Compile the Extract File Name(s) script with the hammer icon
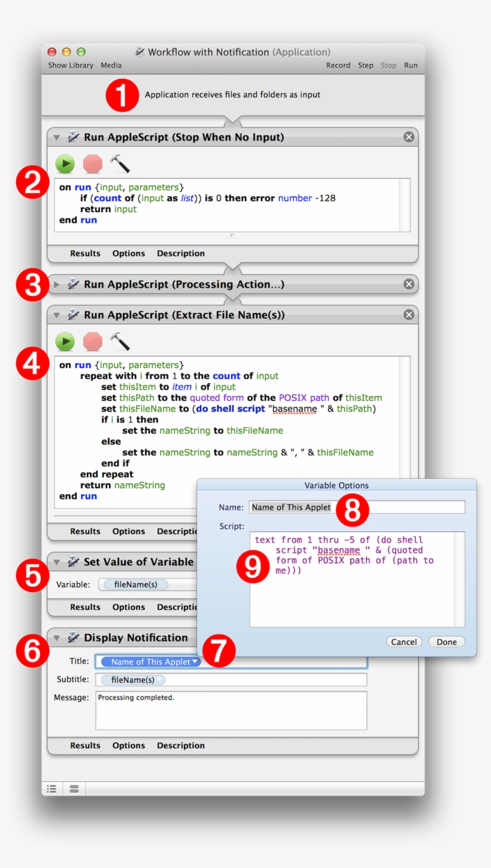 pos(120,342)
